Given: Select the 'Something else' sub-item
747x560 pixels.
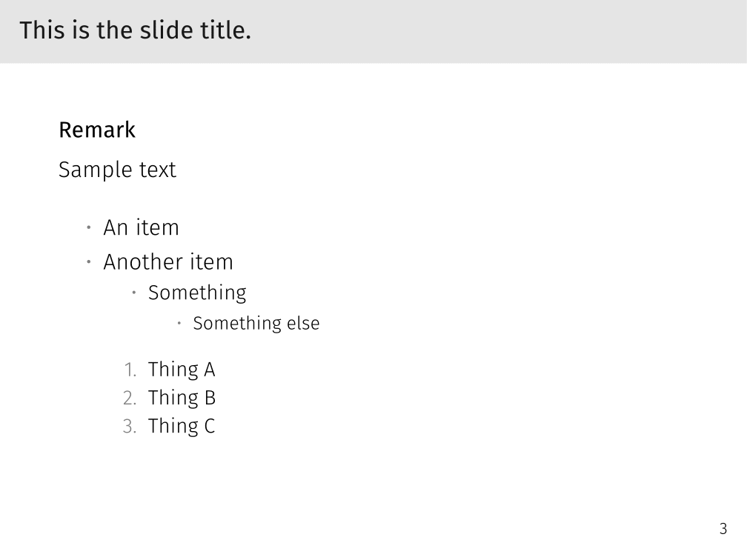Looking at the screenshot, I should 256,323.
